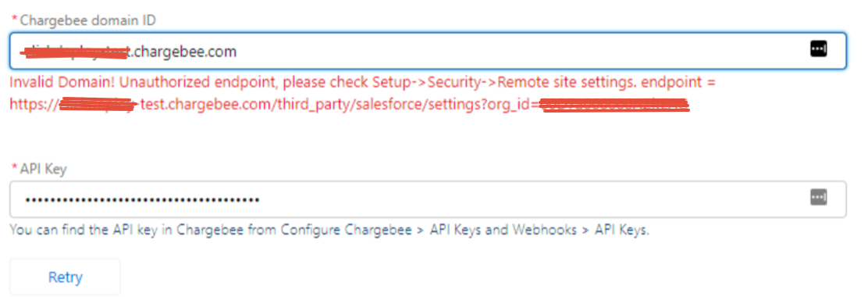Click the password manager icon in domain field
868x297 pixels.
click(x=818, y=48)
